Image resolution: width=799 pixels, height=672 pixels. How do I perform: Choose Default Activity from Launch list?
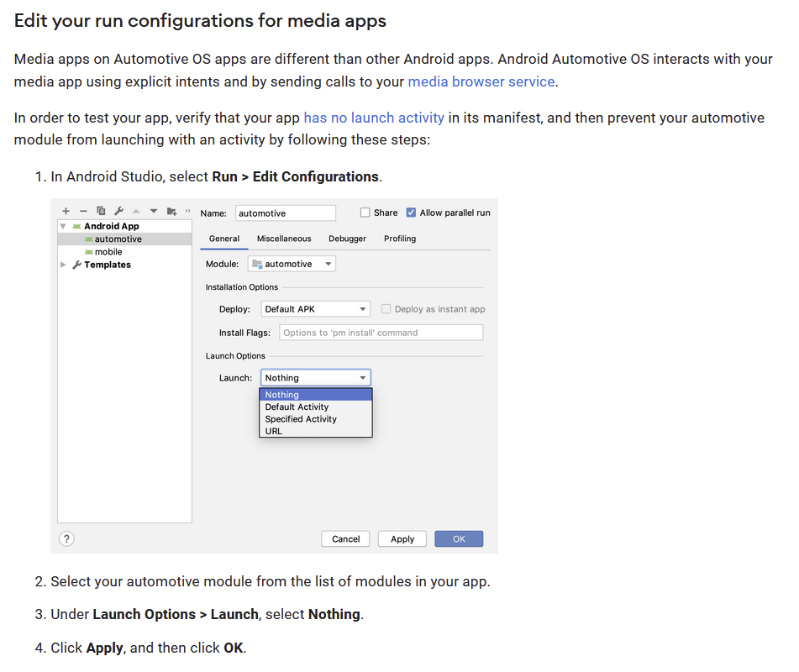[x=297, y=407]
